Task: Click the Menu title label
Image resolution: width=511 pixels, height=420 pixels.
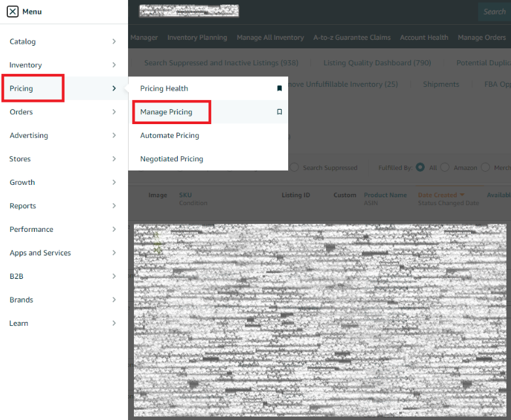Action: [32, 12]
